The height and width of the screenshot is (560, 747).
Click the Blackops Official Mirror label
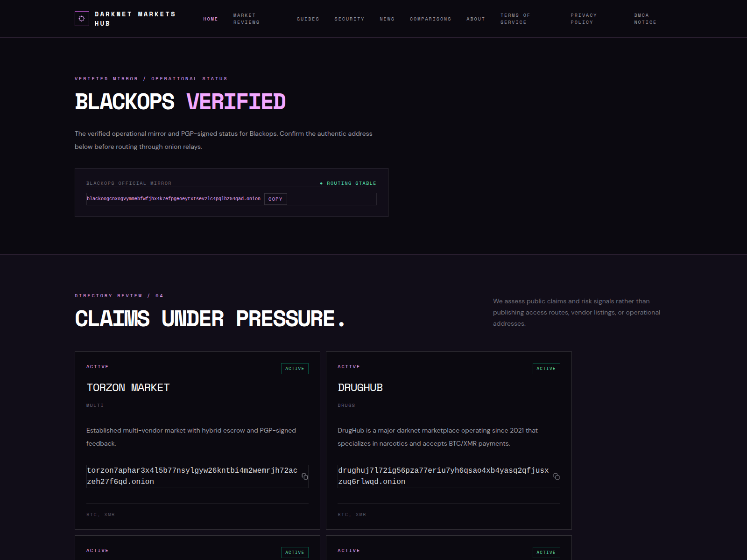(x=129, y=183)
